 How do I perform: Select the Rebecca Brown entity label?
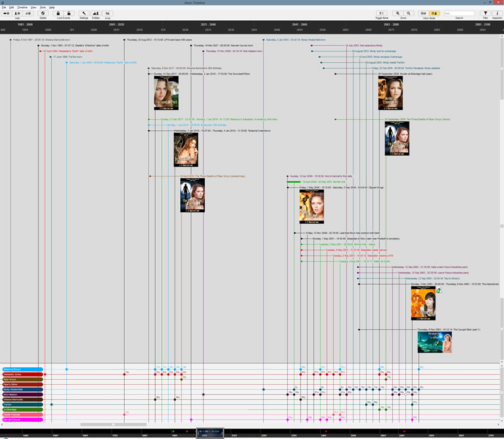tap(23, 369)
